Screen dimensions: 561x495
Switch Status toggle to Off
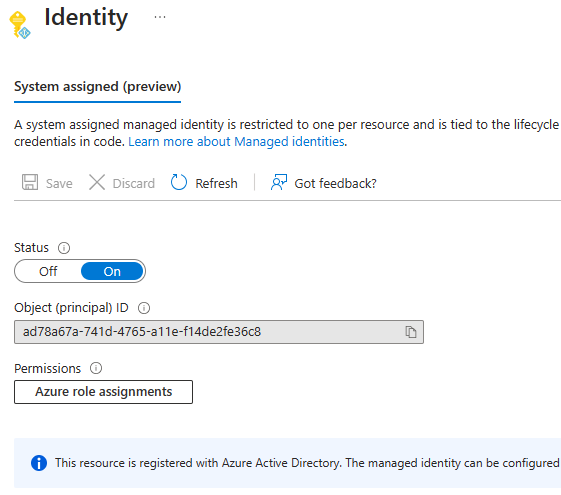[48, 271]
